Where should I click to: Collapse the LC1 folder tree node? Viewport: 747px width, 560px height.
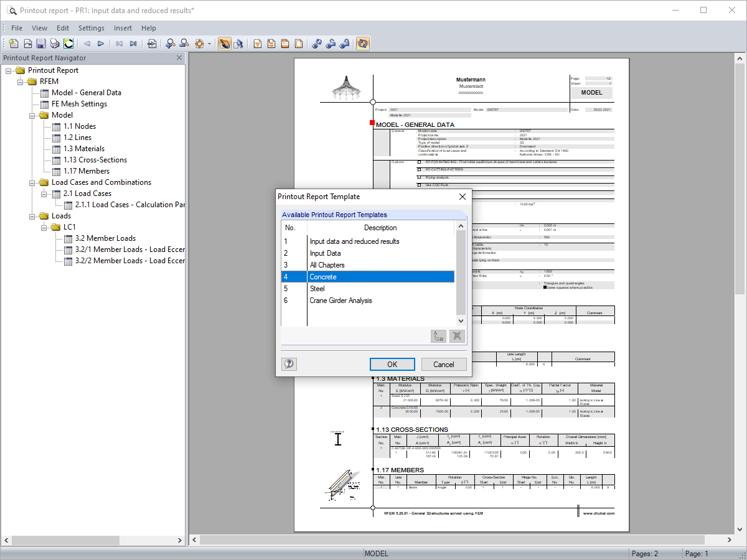click(x=44, y=227)
